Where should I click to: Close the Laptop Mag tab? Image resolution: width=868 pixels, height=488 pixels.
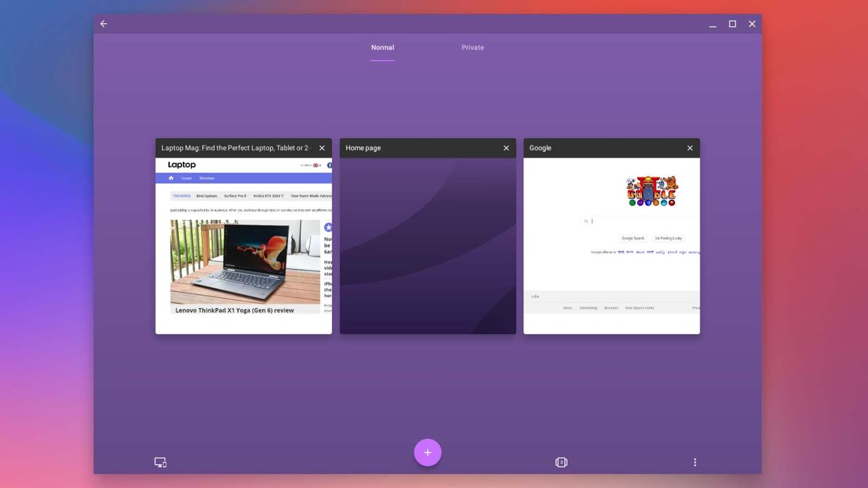click(322, 147)
